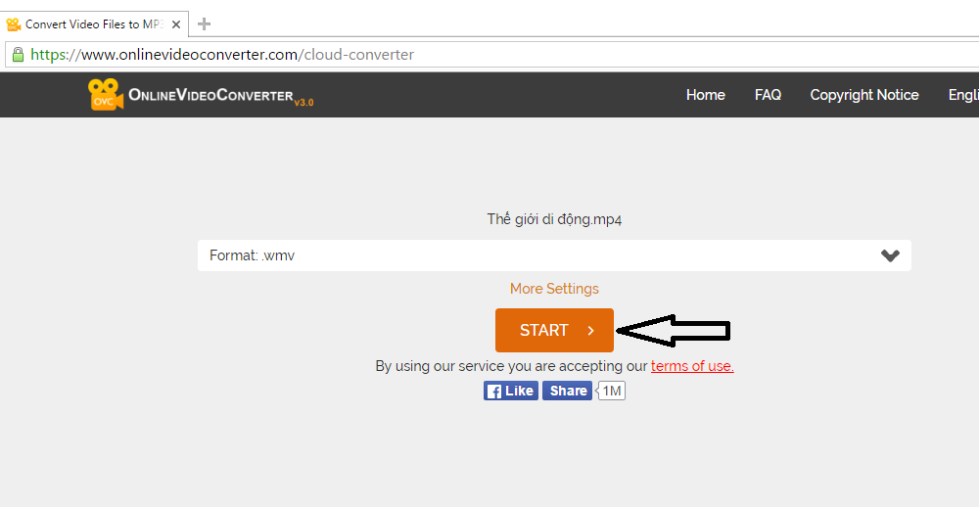Click the chevron arrow inside START button
Viewport: 980px width, 508px height.
pyautogui.click(x=590, y=331)
